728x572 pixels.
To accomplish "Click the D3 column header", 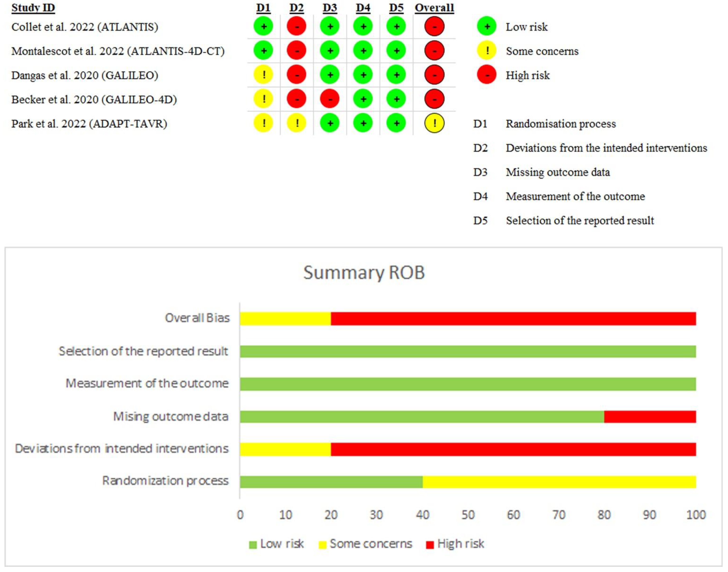I will 330,8.
